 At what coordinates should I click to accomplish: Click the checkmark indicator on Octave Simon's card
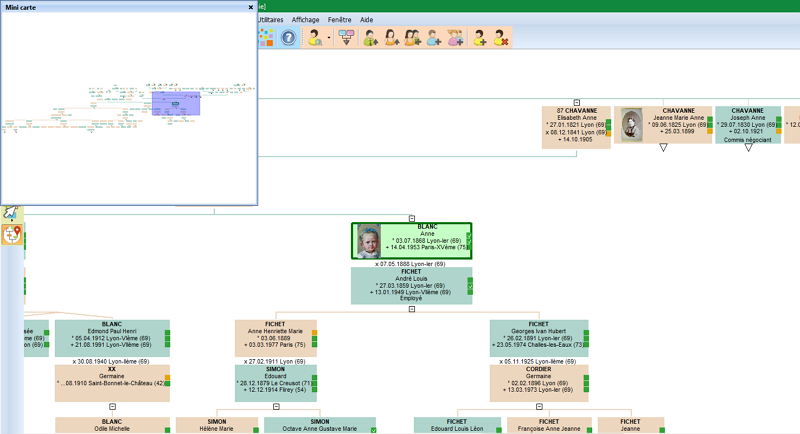point(373,430)
